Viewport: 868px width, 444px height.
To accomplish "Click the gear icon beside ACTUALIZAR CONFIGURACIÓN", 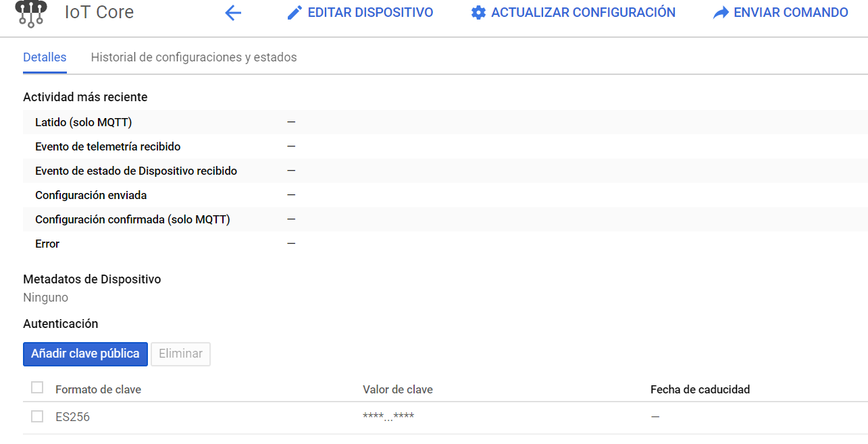I will click(x=479, y=11).
